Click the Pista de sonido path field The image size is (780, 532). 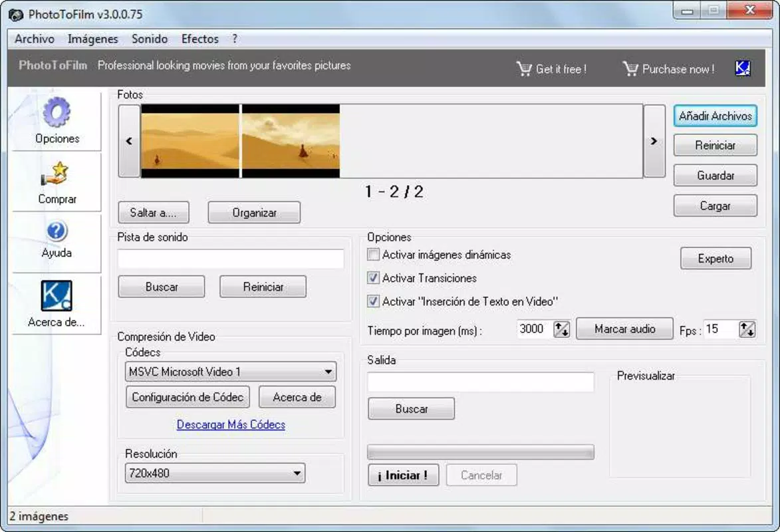click(231, 259)
